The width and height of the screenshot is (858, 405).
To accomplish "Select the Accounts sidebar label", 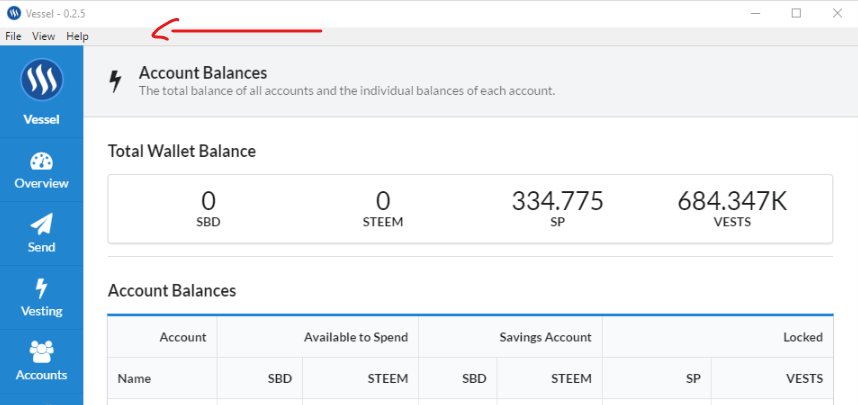I will tap(42, 375).
